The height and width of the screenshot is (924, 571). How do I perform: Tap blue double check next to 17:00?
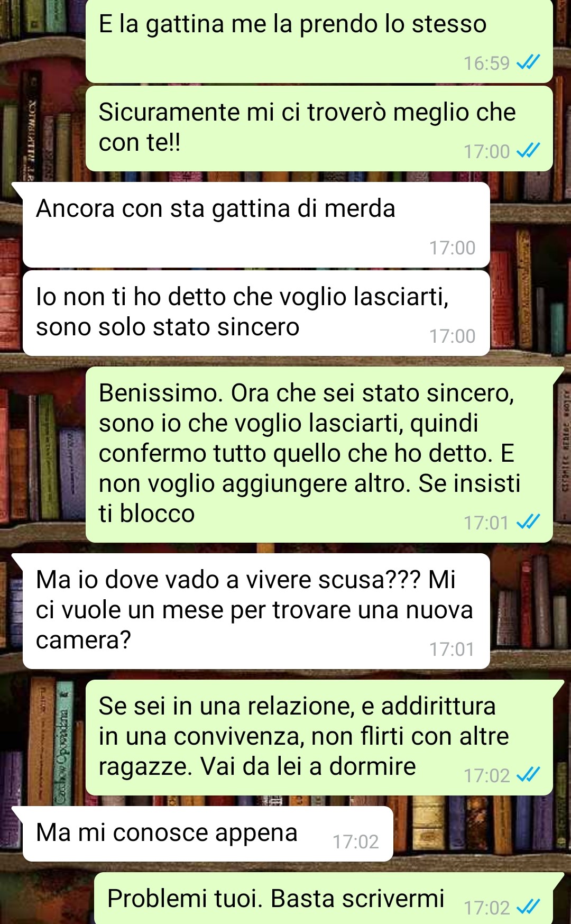pyautogui.click(x=528, y=152)
